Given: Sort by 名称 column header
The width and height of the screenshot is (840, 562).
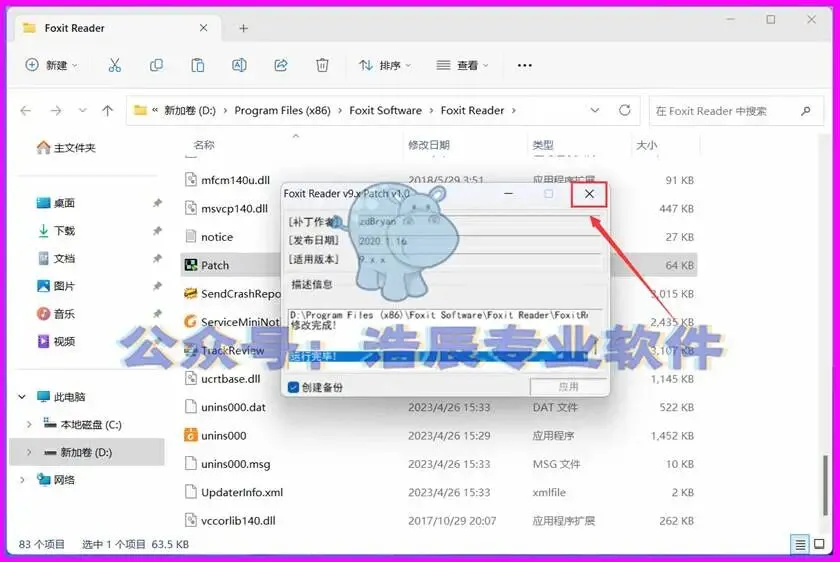Looking at the screenshot, I should [x=204, y=145].
